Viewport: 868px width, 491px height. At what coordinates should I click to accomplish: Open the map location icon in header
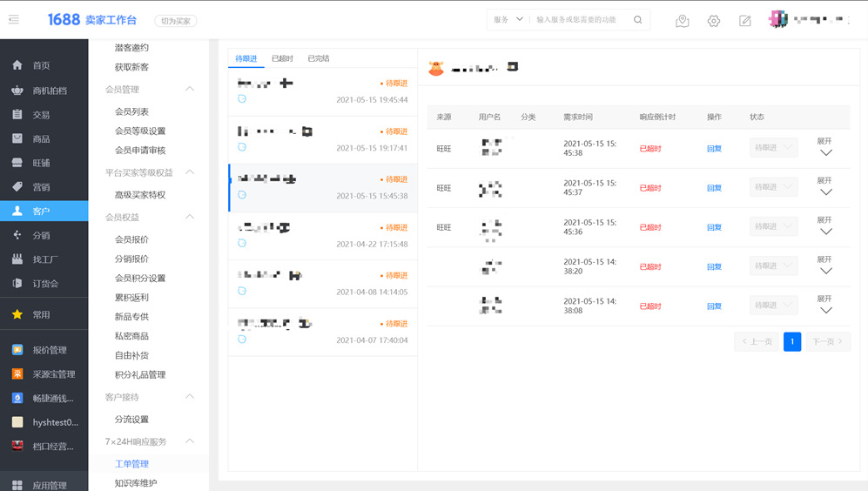pos(682,21)
